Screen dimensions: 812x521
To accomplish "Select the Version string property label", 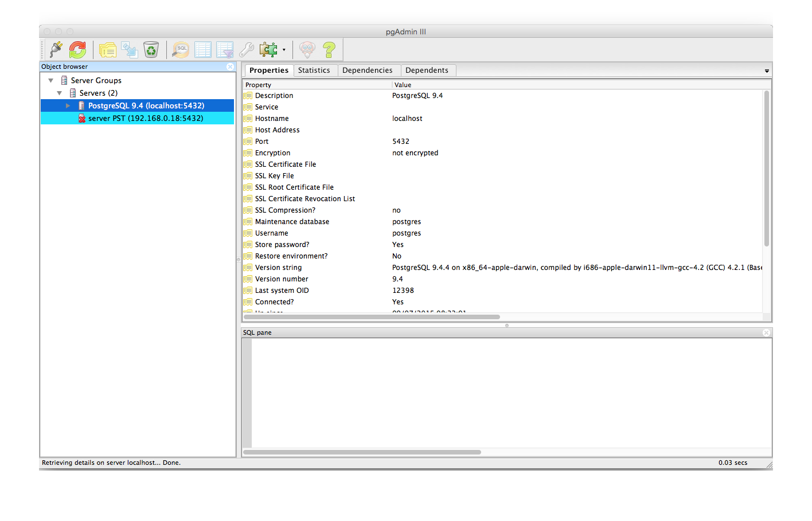I will click(278, 268).
